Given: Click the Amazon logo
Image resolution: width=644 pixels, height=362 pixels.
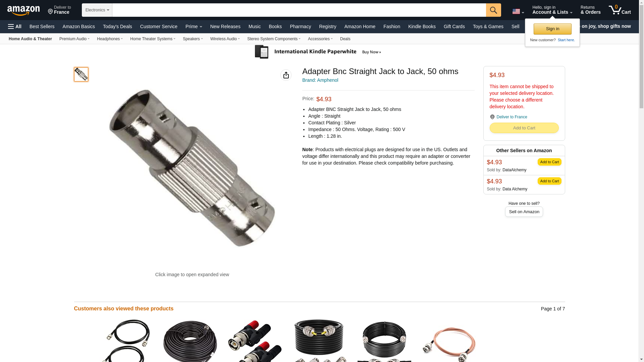Looking at the screenshot, I should pos(23,10).
